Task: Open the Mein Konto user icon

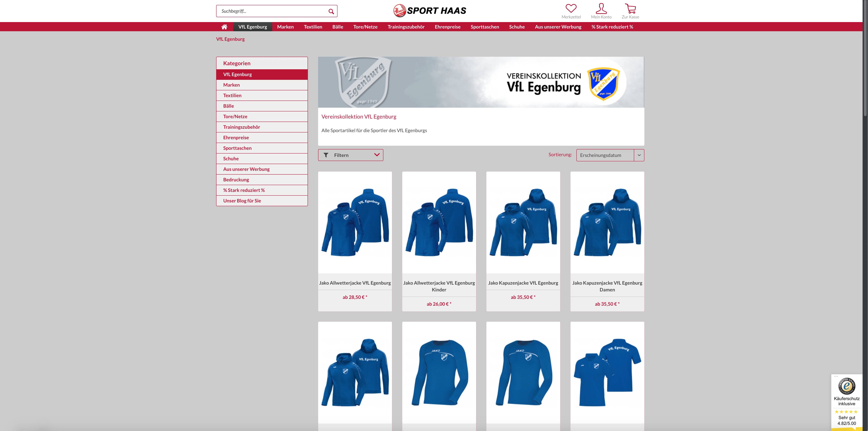Action: coord(601,8)
